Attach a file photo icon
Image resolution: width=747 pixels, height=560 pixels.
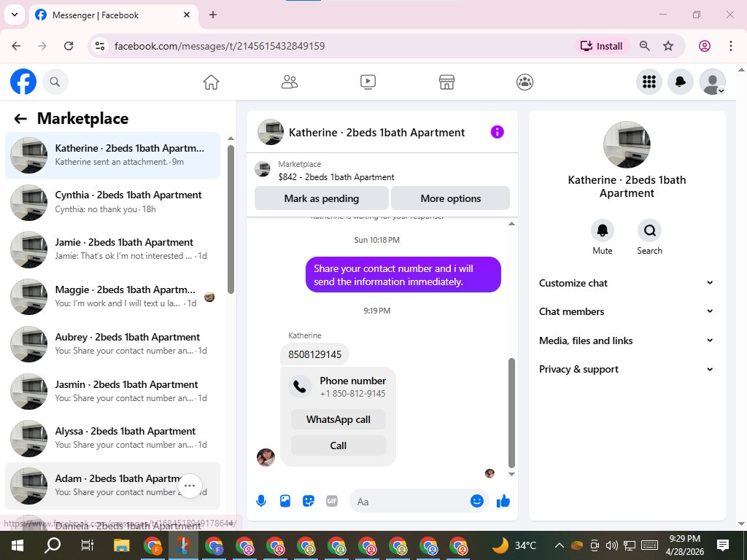coord(285,501)
